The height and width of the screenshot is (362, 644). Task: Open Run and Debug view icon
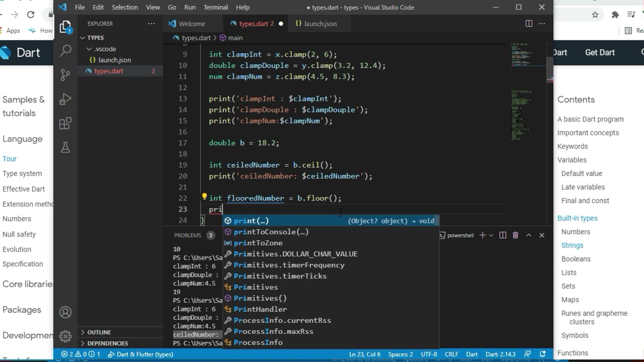[x=65, y=99]
